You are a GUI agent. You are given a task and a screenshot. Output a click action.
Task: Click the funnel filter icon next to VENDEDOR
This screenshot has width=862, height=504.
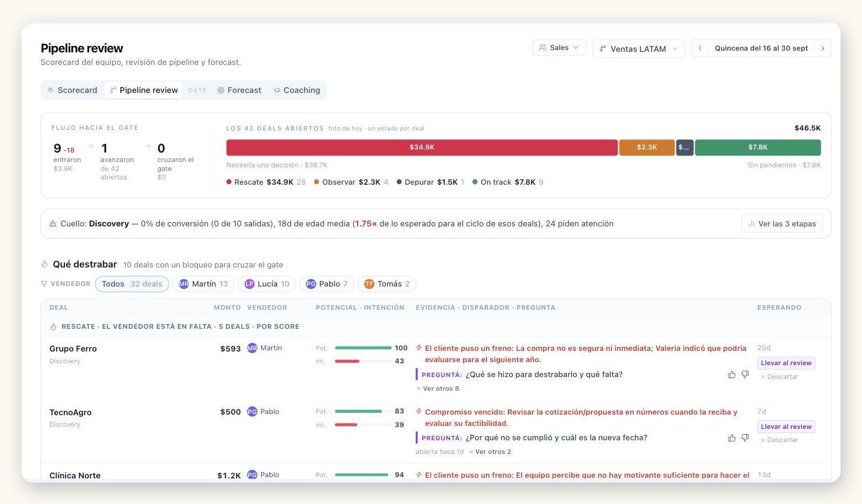tap(44, 284)
